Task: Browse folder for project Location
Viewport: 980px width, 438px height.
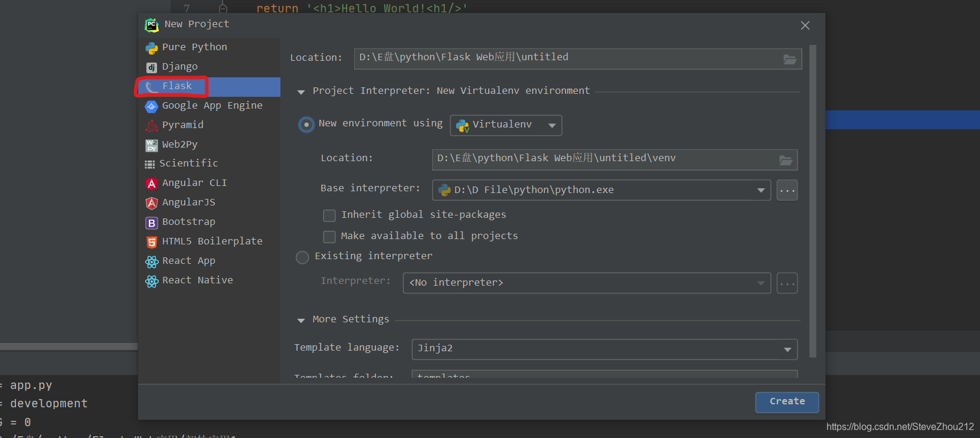Action: 790,59
